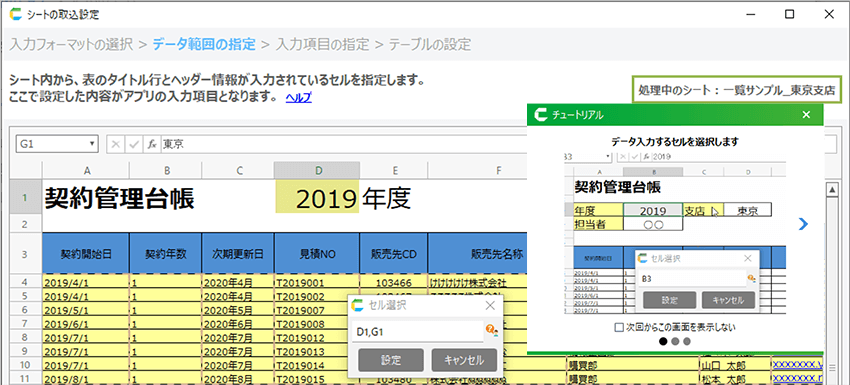Click the 年度 cell in row 1
Image resolution: width=850 pixels, height=385 pixels.
click(387, 199)
